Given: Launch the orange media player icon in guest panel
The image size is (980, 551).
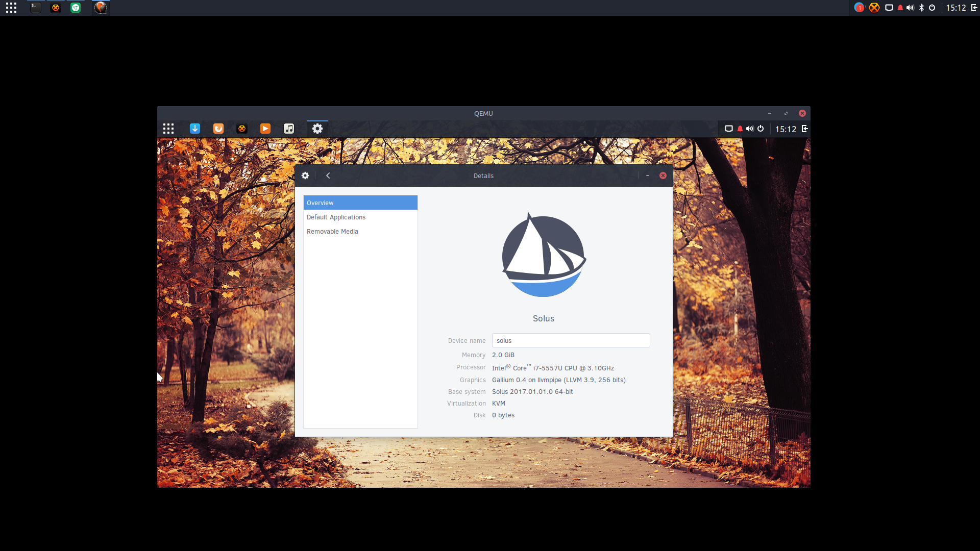Looking at the screenshot, I should [265, 129].
